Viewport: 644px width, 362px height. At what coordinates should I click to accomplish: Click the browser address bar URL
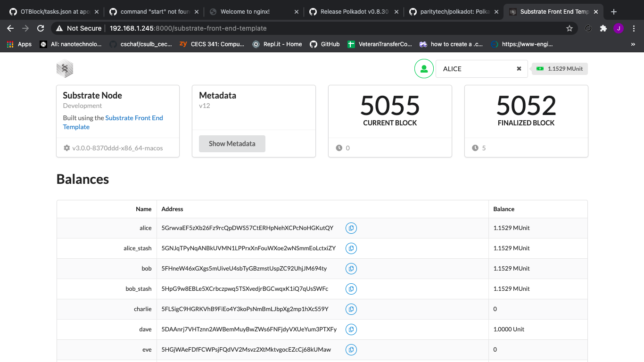tap(188, 28)
